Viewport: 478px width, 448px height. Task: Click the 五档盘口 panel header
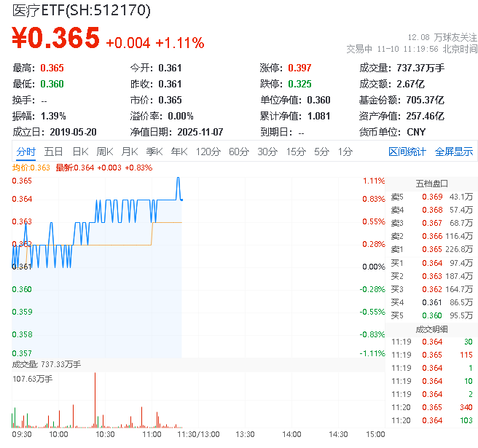431,184
